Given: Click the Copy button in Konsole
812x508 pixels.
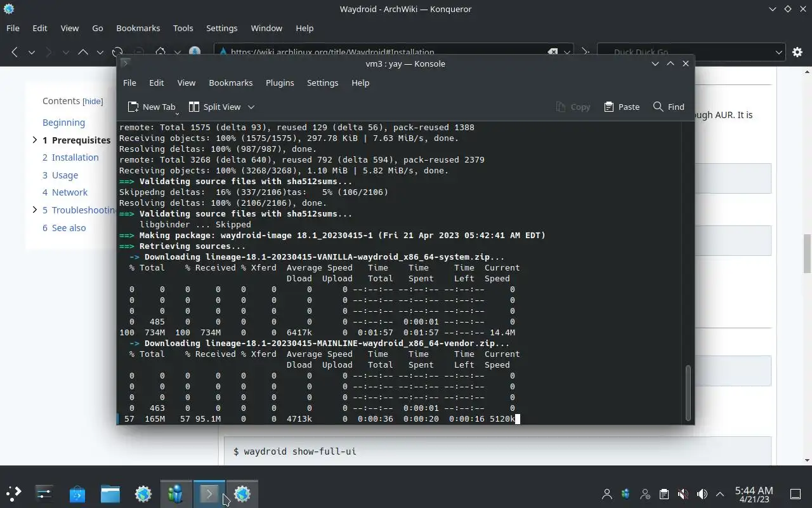Looking at the screenshot, I should 573,107.
